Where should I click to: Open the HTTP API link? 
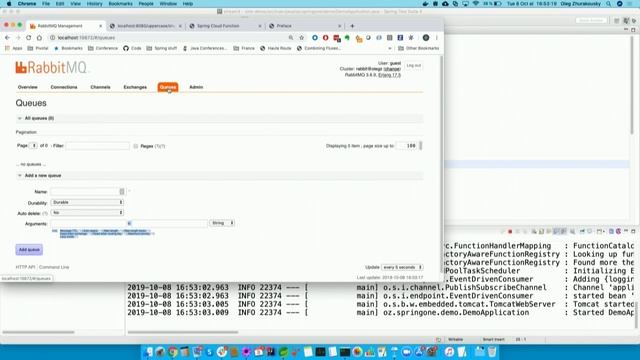tap(25, 267)
